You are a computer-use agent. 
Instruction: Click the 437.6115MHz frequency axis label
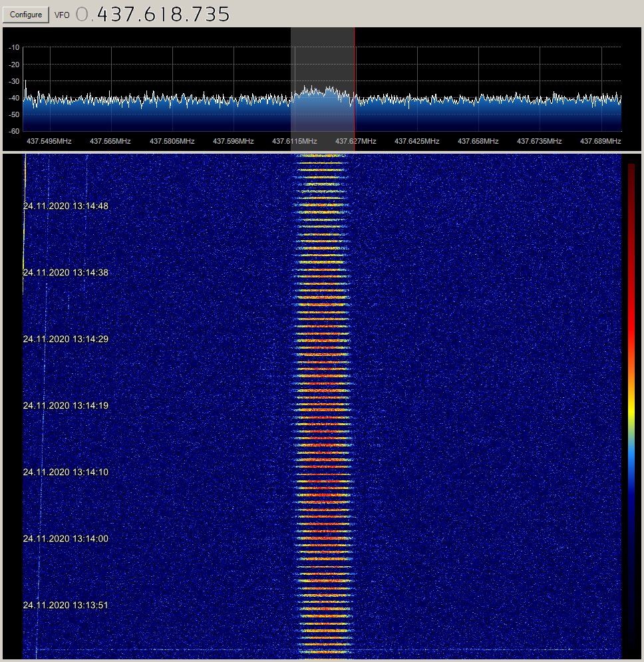click(x=294, y=142)
